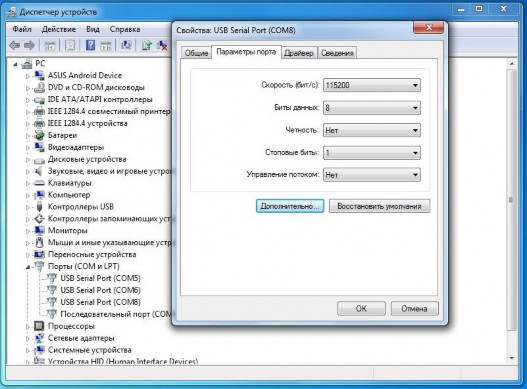Click the sound devices speaker icon

coord(39,171)
